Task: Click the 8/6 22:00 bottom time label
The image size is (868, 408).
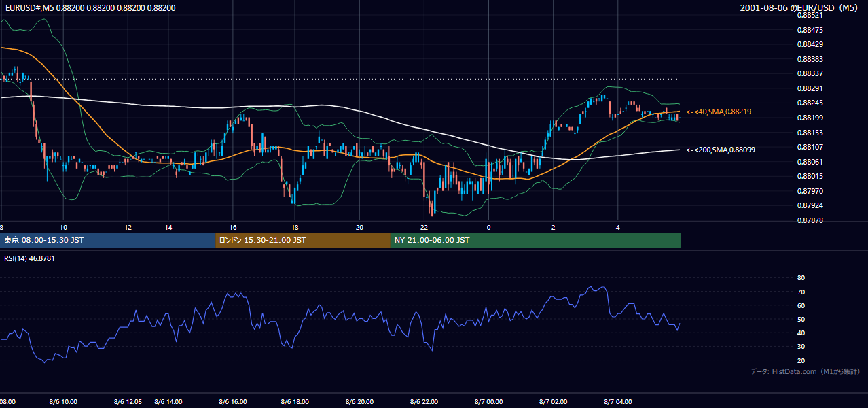Action: tap(424, 402)
